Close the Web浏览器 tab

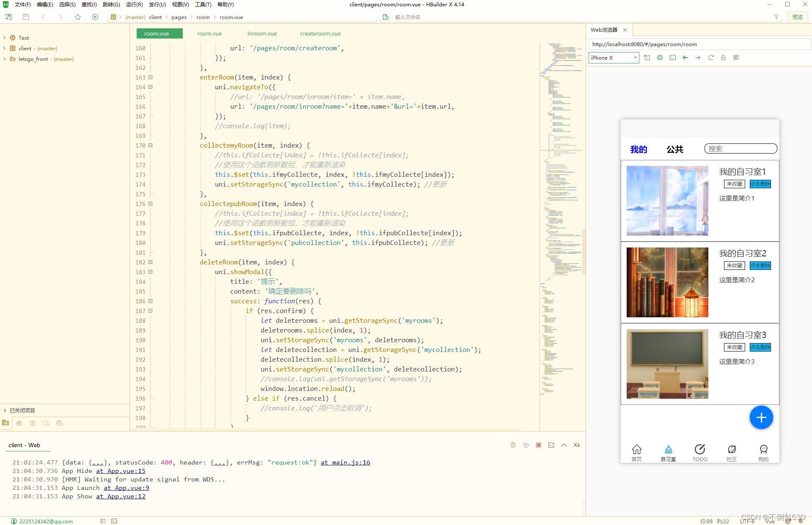pyautogui.click(x=625, y=30)
